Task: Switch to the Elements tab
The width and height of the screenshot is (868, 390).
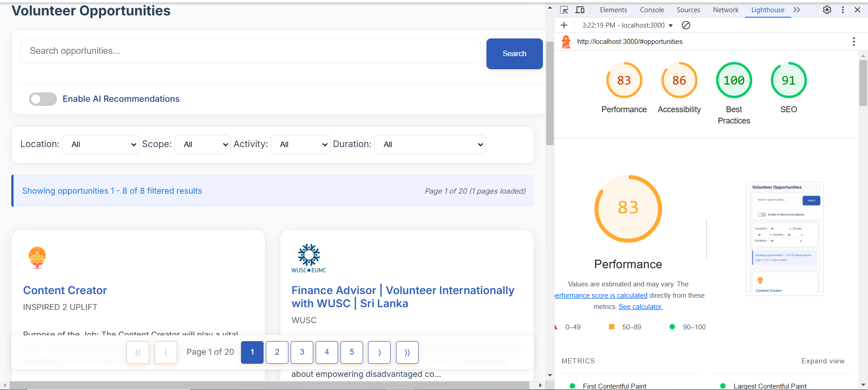Action: [613, 10]
